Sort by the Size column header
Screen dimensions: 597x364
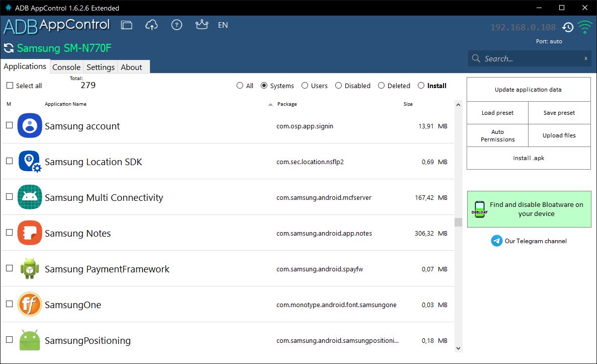[408, 104]
